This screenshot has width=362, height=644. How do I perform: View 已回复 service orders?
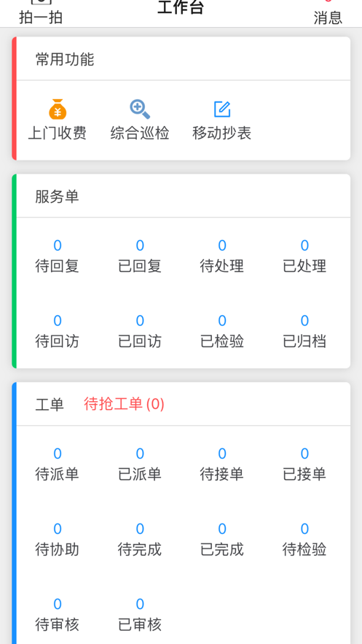140,256
